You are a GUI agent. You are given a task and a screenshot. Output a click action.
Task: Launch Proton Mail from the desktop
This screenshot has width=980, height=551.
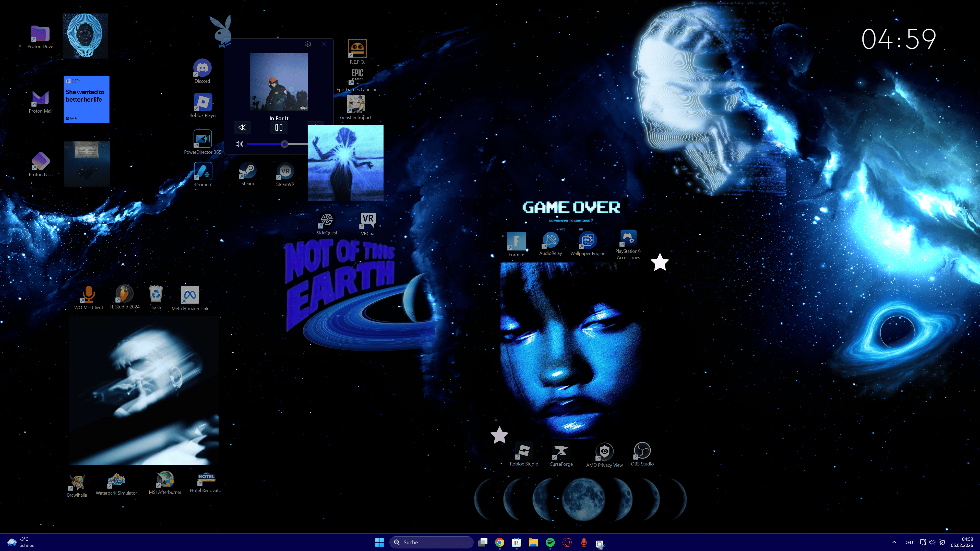click(x=40, y=102)
